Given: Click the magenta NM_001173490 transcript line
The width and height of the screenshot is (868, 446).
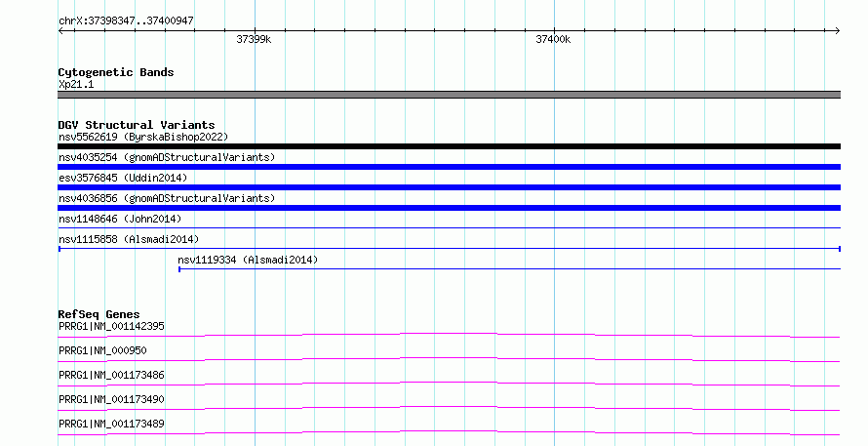Looking at the screenshot, I should (x=449, y=408).
